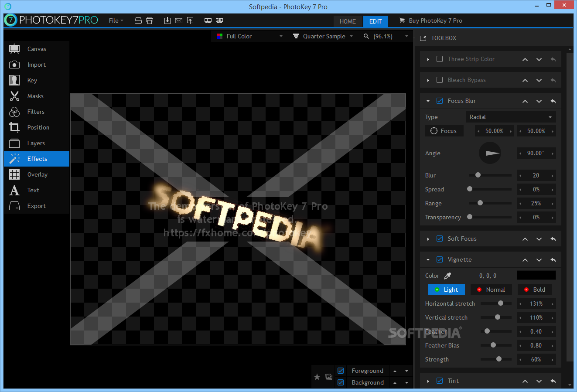Open the Text section
Screen dimensions: 577x392
37,190
